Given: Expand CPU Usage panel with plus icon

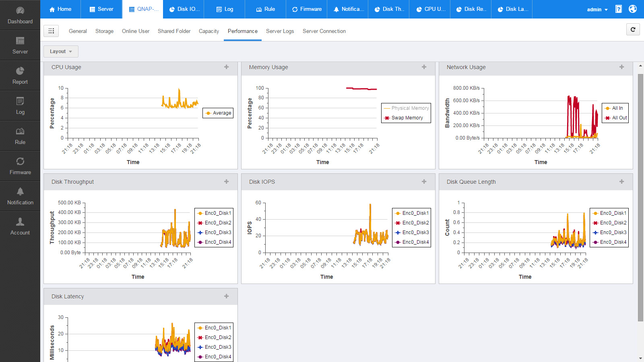Looking at the screenshot, I should [227, 67].
